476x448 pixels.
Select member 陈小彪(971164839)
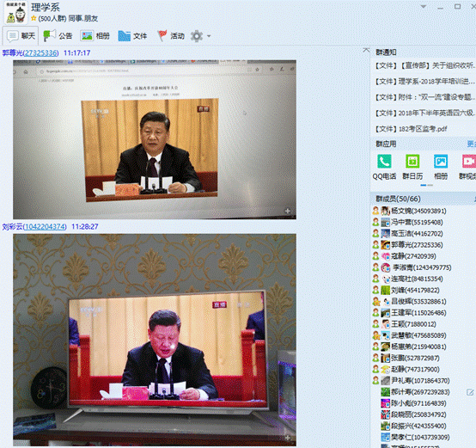point(418,403)
